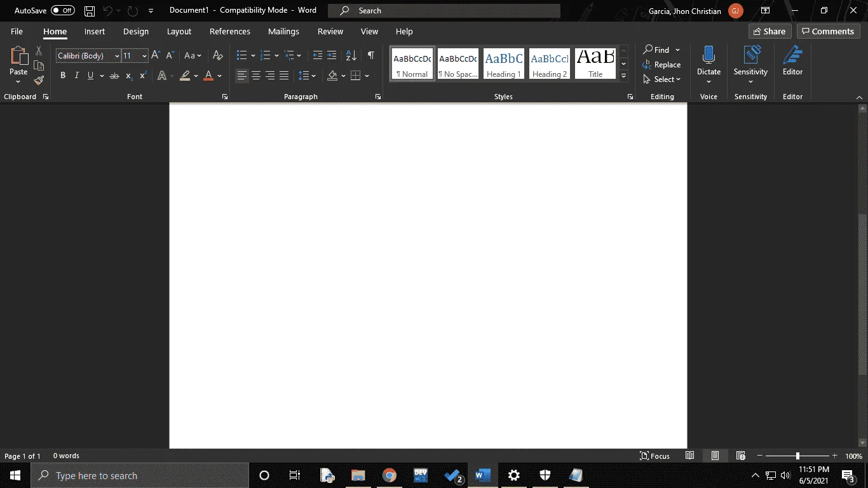Click Replace in the Editing group
The height and width of the screenshot is (488, 868).
[661, 64]
